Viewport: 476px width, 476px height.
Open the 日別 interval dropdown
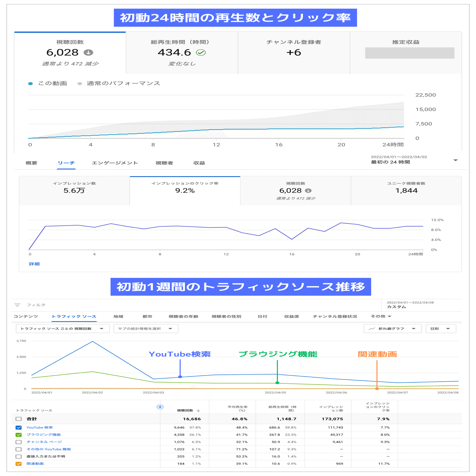[441, 329]
